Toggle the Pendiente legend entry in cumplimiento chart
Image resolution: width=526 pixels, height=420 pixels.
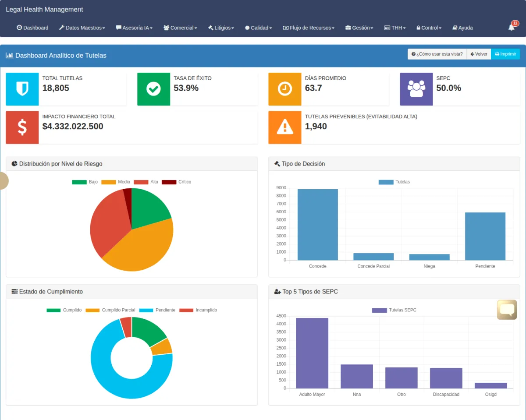(x=157, y=310)
